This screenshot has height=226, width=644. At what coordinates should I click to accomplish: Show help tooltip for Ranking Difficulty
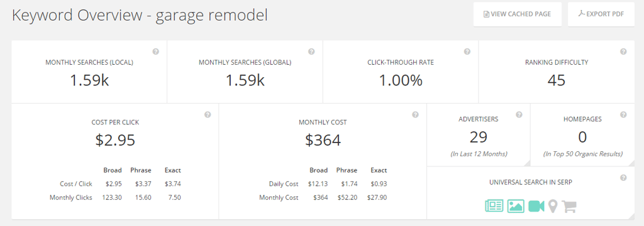(x=623, y=51)
